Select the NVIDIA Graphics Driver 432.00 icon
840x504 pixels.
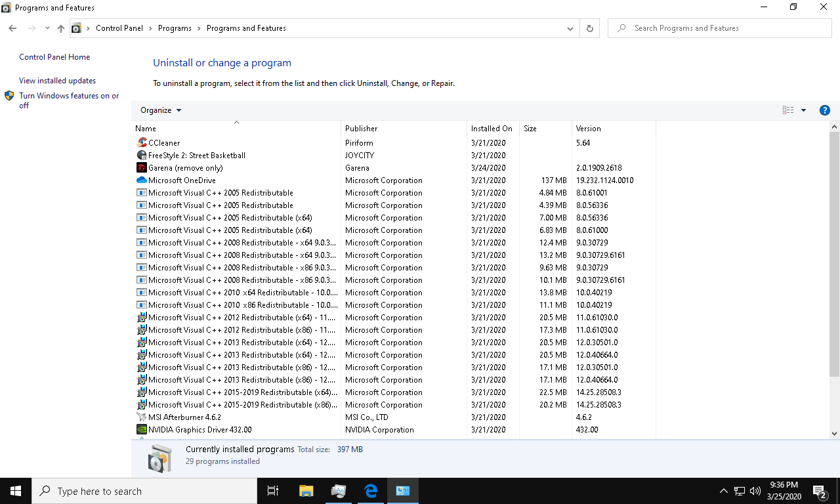point(142,430)
